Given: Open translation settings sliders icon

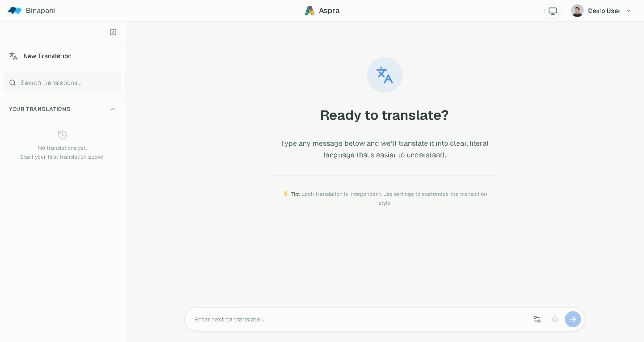Looking at the screenshot, I should pos(537,319).
